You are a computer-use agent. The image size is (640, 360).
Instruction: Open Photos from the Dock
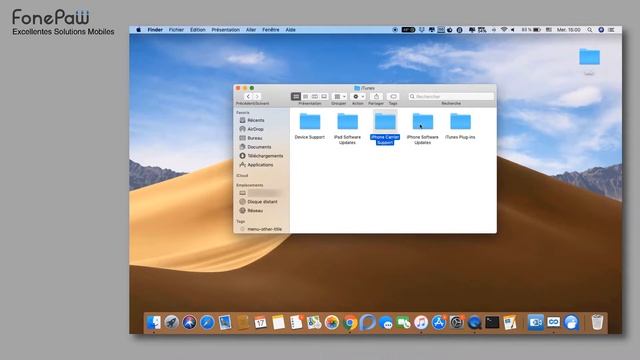pos(332,322)
